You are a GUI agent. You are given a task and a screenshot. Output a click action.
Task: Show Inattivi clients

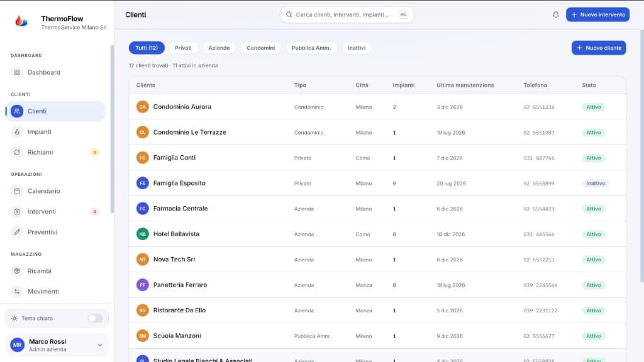pyautogui.click(x=357, y=48)
